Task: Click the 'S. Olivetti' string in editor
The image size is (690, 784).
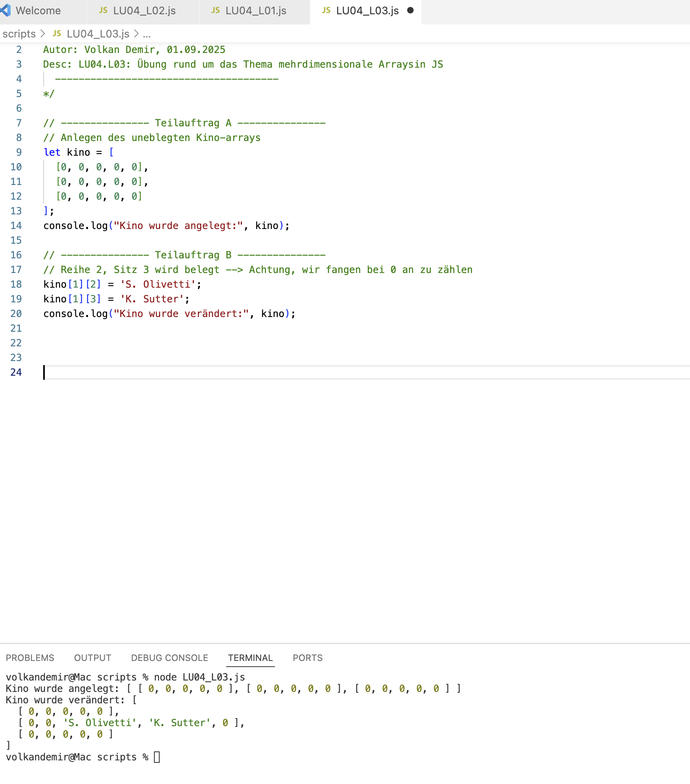Action: point(158,284)
